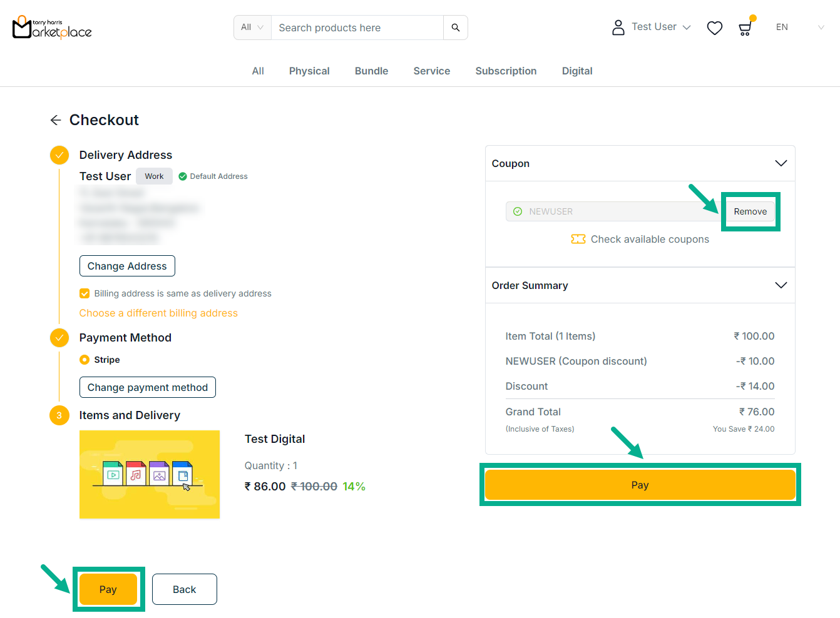This screenshot has height=618, width=840.
Task: Click the back arrow beside Checkout
Action: (x=56, y=120)
